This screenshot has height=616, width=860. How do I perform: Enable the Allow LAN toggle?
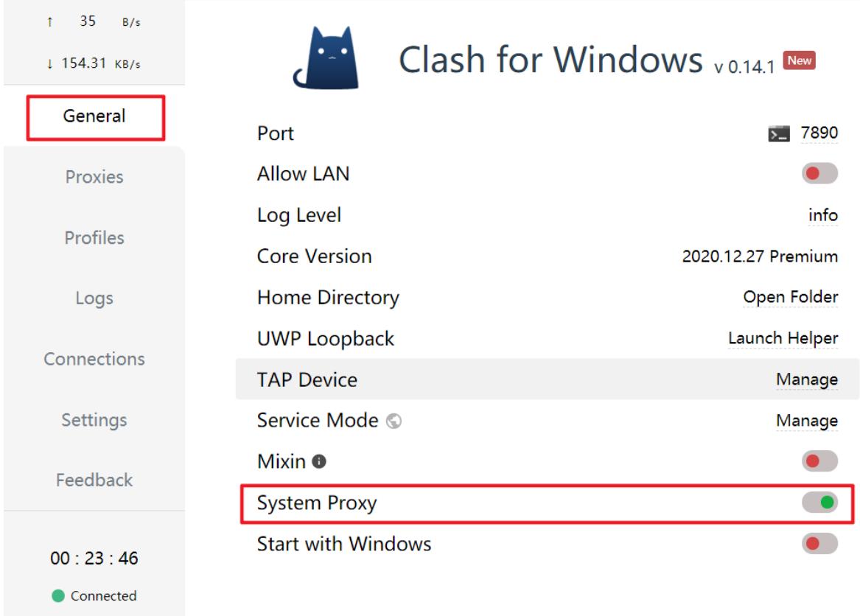coord(819,173)
